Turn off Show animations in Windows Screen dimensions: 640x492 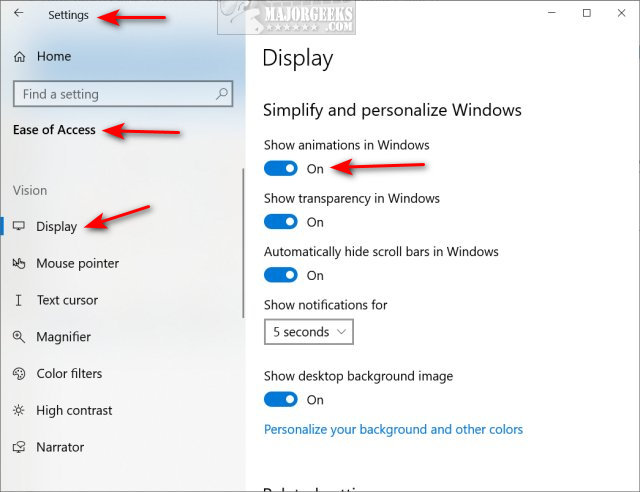pos(281,168)
